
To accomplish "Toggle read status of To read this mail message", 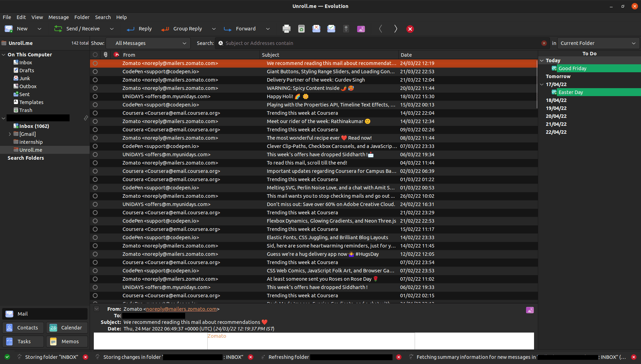I will (x=95, y=163).
